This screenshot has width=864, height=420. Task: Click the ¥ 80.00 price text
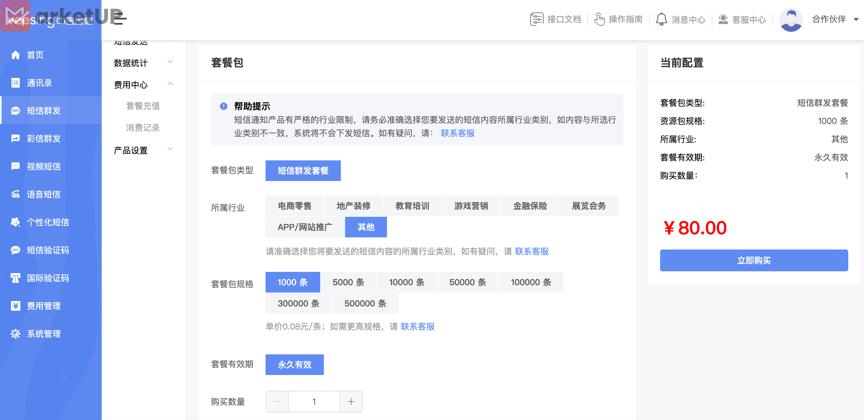(695, 228)
